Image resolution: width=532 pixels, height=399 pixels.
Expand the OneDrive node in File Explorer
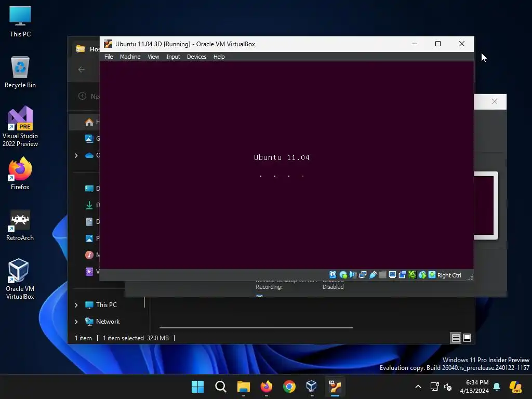tap(76, 155)
